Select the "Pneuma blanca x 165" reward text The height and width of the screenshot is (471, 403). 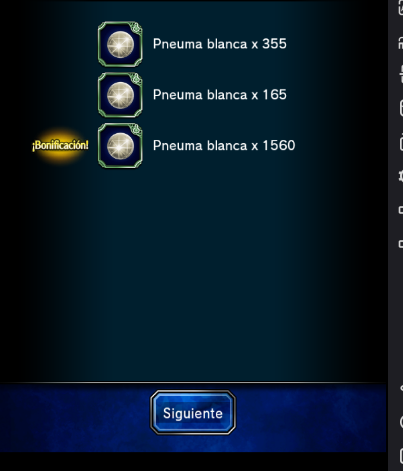click(x=220, y=95)
